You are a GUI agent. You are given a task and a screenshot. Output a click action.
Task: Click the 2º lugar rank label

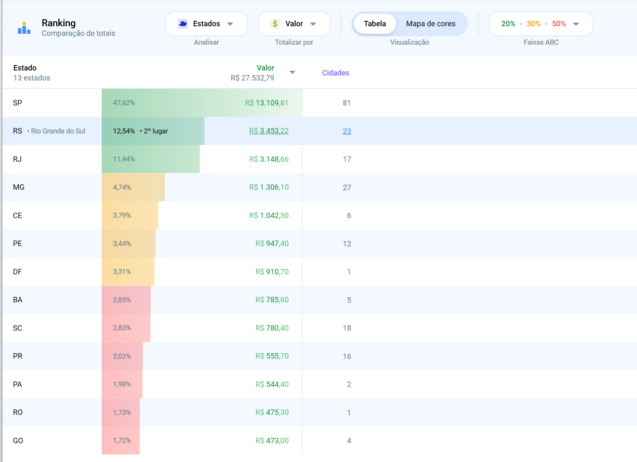click(x=156, y=131)
